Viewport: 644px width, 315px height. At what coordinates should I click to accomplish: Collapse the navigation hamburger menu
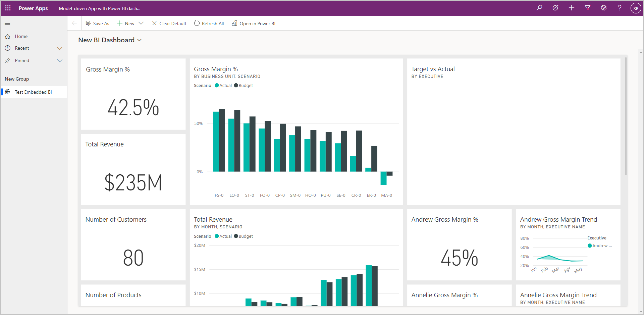7,23
